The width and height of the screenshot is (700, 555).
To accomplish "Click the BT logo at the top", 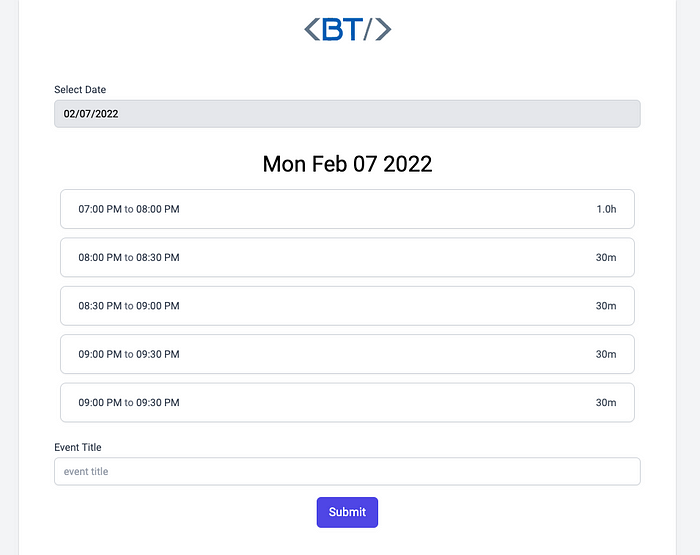I will [x=347, y=29].
